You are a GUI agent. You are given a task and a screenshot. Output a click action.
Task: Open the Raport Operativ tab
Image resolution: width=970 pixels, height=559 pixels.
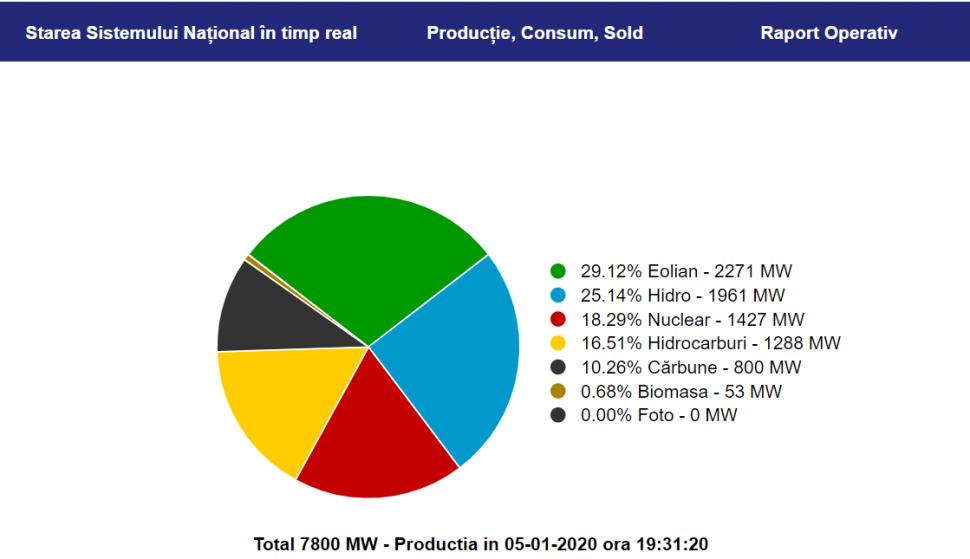point(829,33)
